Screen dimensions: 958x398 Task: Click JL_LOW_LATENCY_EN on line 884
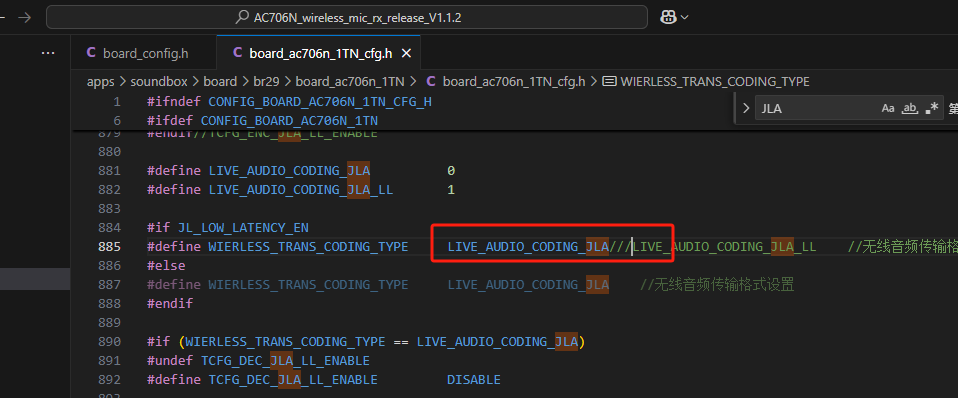pyautogui.click(x=243, y=227)
